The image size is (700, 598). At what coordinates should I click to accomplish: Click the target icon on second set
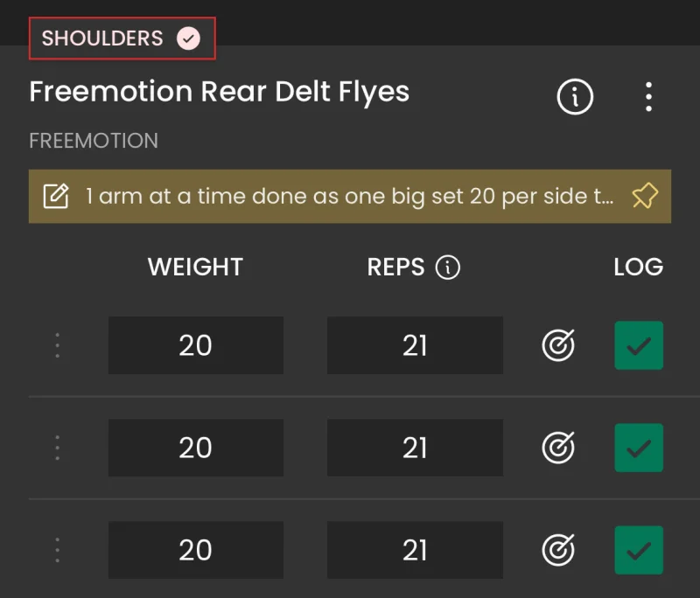pyautogui.click(x=558, y=448)
